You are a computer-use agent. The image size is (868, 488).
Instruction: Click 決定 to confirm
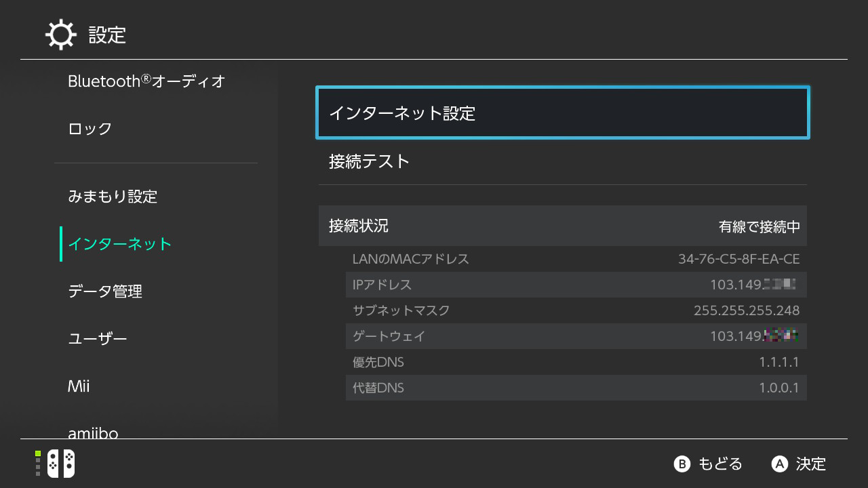coord(800,464)
